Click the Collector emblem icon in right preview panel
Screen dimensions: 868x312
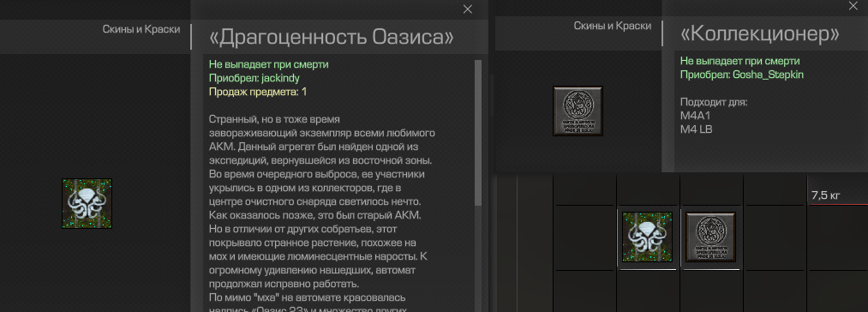click(578, 111)
